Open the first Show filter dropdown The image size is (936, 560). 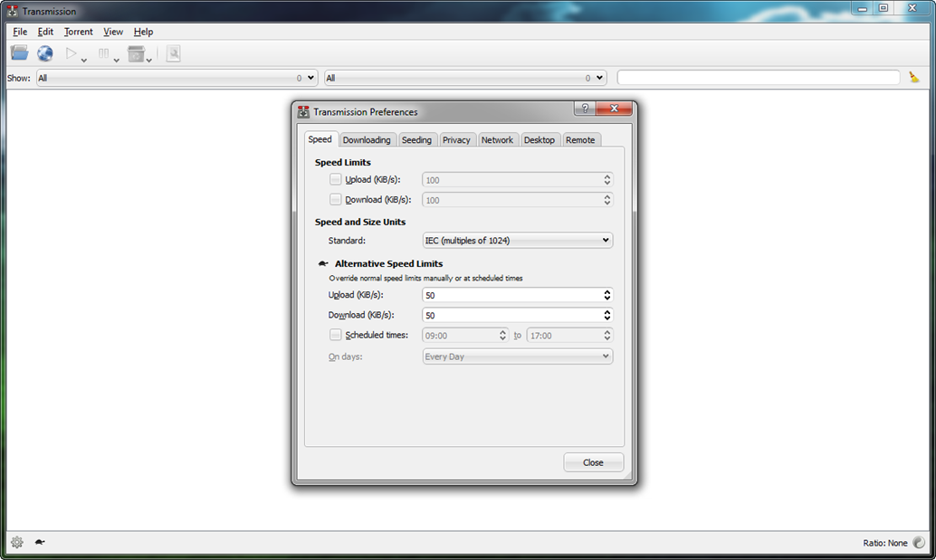177,78
